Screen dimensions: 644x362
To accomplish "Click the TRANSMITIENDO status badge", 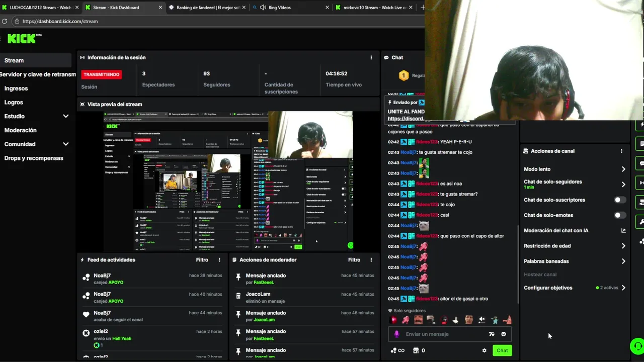I will [x=102, y=74].
